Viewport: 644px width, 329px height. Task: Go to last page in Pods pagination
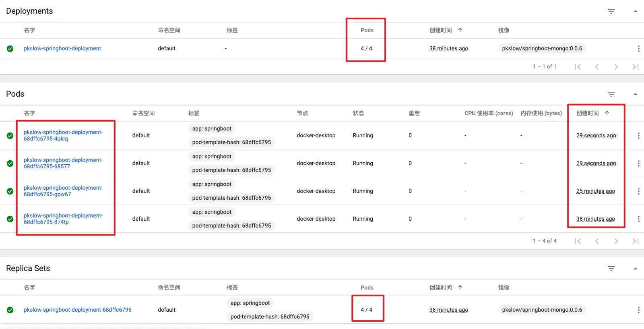tap(636, 241)
